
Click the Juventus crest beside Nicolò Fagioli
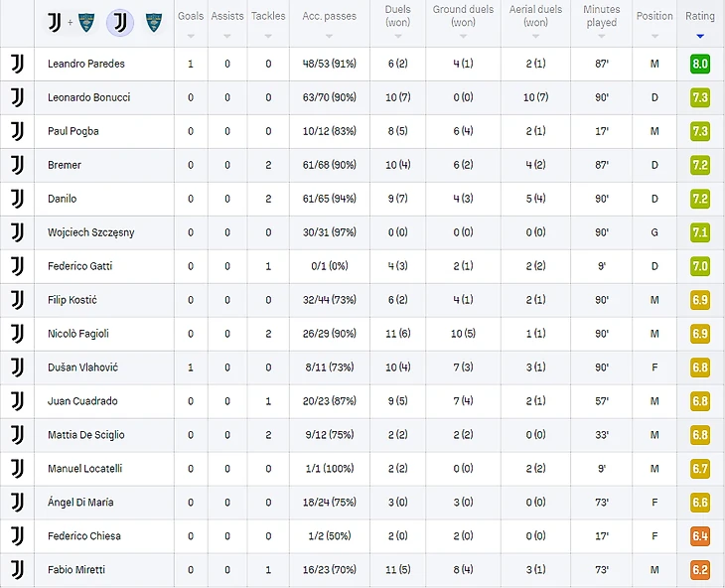point(17,334)
